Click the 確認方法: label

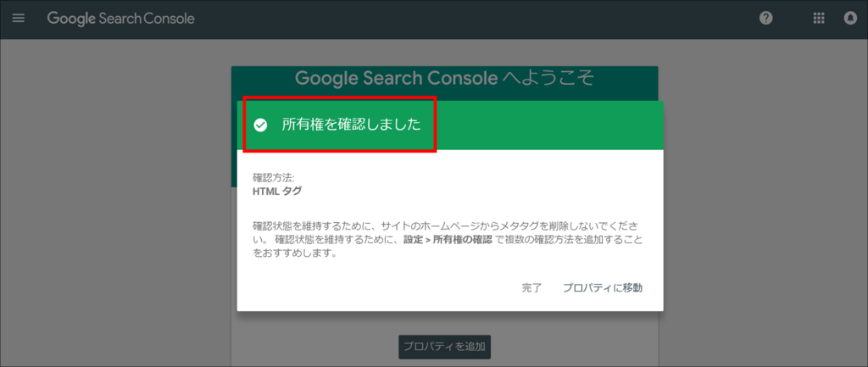coord(274,179)
